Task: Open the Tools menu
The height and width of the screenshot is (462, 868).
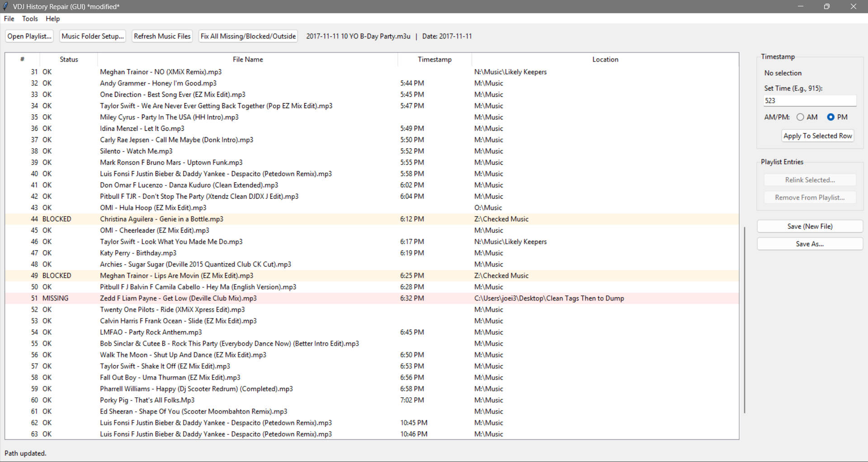Action: coord(30,19)
